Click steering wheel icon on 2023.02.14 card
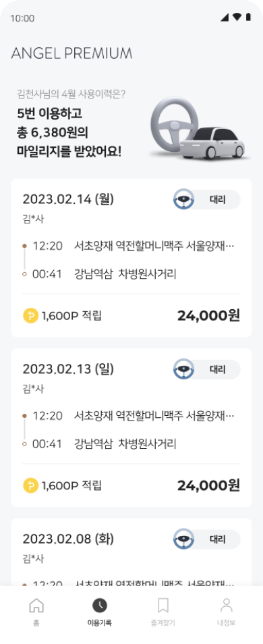 (x=183, y=199)
